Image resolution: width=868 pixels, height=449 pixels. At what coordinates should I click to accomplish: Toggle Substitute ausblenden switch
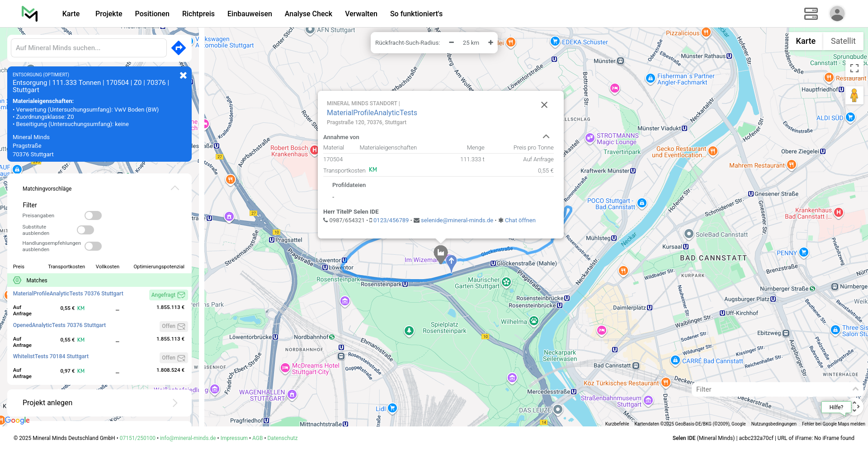click(x=85, y=230)
